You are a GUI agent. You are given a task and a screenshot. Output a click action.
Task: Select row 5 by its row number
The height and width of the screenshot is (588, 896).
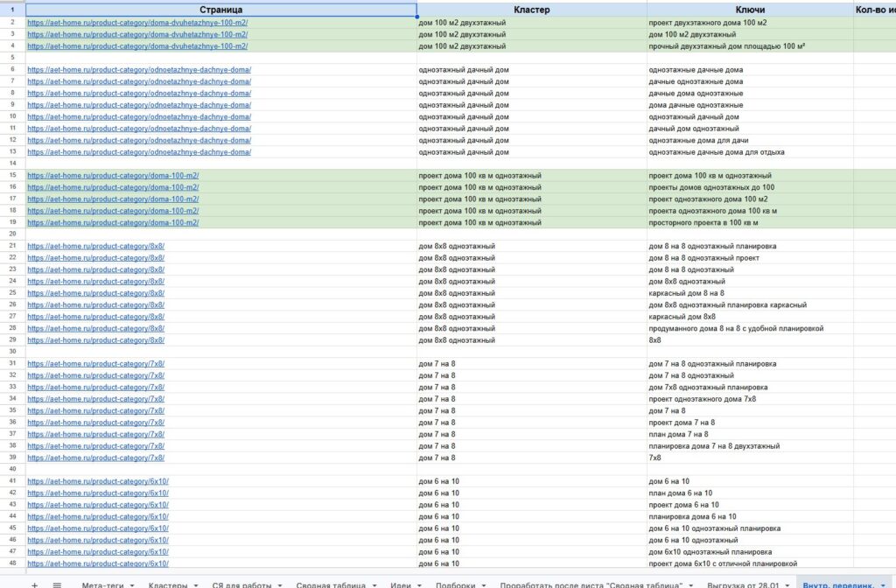click(x=12, y=58)
